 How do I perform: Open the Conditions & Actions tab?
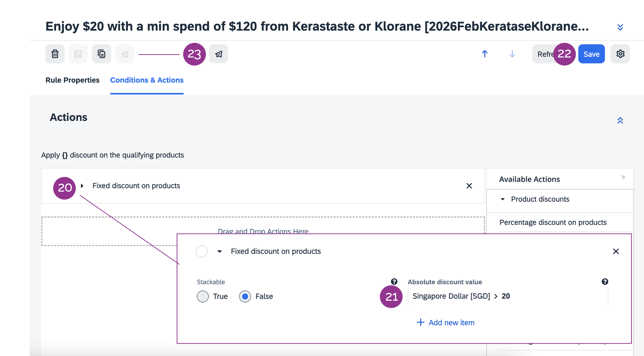[x=147, y=80]
